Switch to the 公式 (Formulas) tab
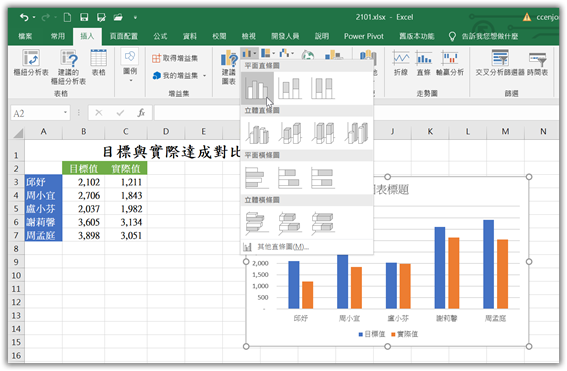 point(160,36)
